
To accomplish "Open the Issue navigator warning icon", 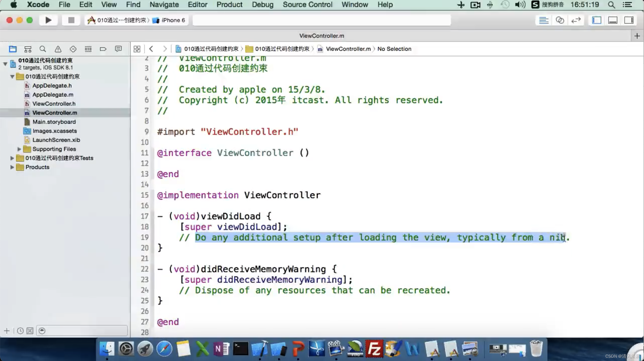I will [58, 49].
